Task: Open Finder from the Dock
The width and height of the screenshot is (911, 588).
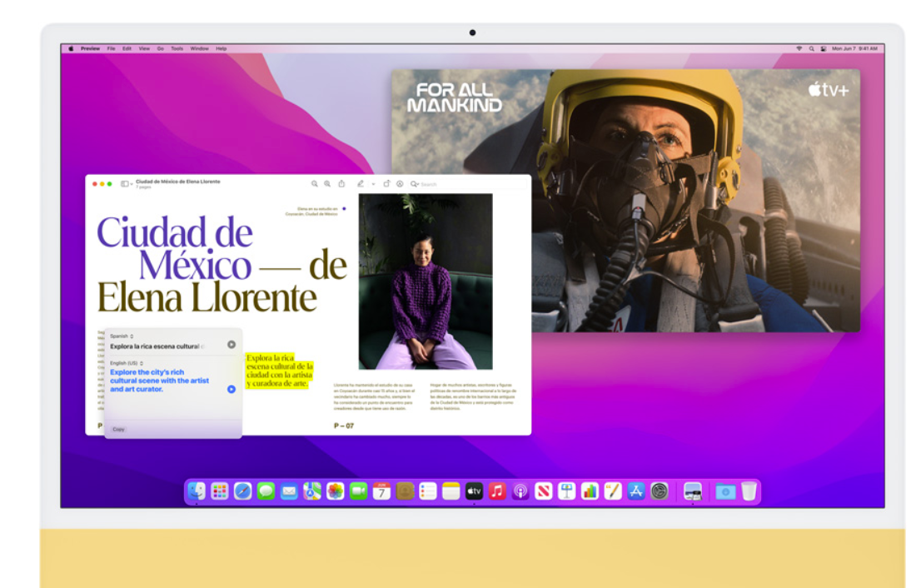Action: 197,491
